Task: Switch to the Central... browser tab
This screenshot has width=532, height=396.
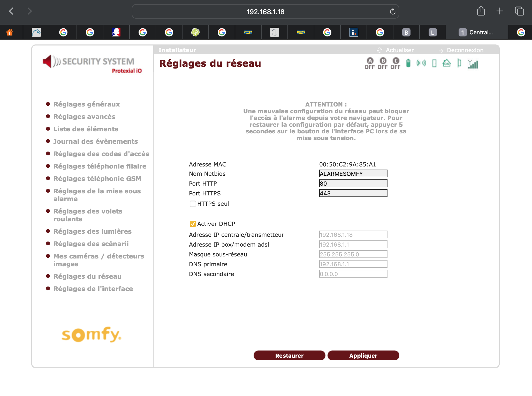Action: click(477, 32)
